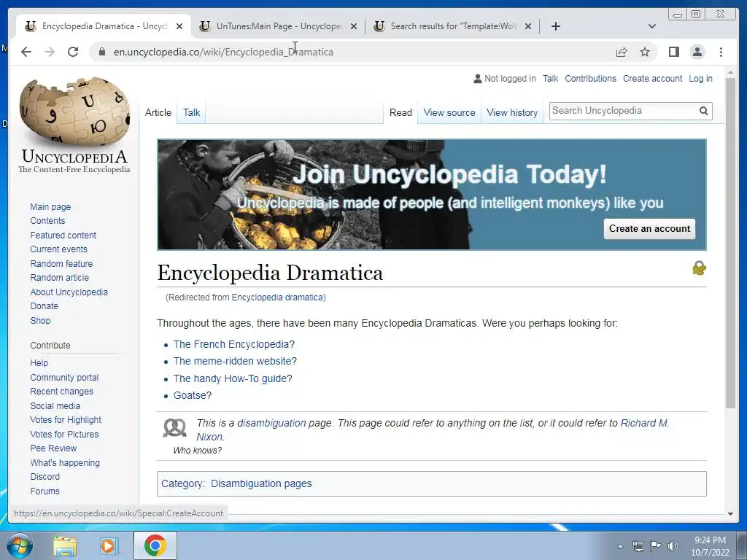Image resolution: width=747 pixels, height=560 pixels.
Task: Click the volume speaker tray icon
Action: [x=673, y=546]
